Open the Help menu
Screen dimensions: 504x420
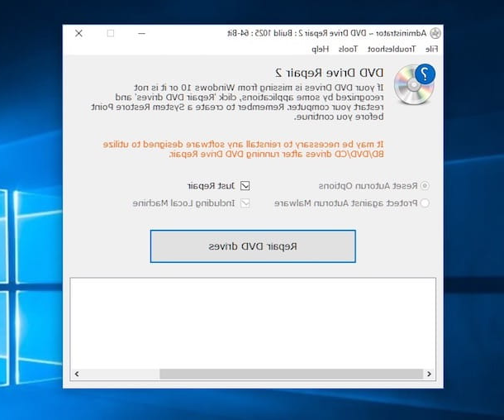[x=320, y=50]
